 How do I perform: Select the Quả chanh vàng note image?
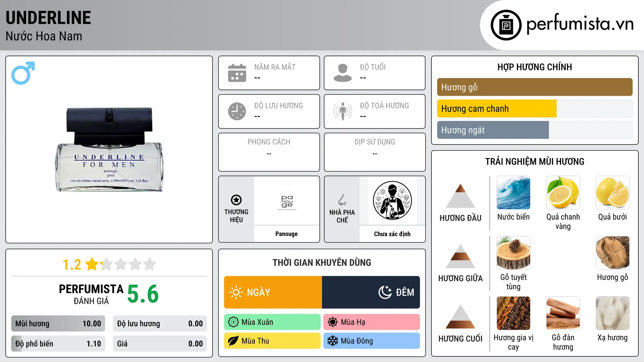pos(563,193)
